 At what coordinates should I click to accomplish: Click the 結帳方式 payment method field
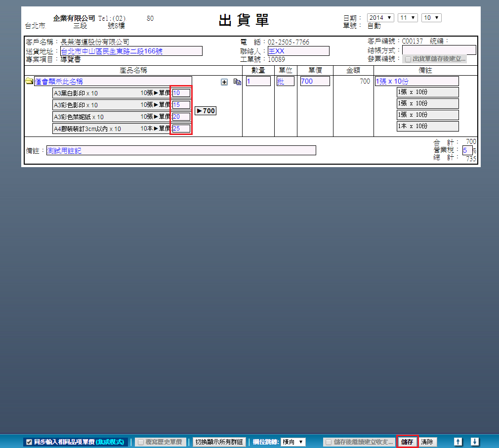coord(439,50)
